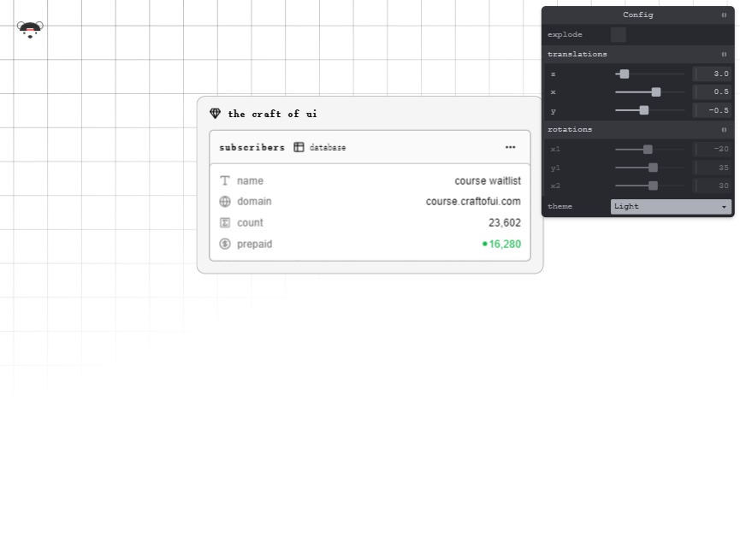Click the x2 value field 30
This screenshot has width=740, height=560.
tap(712, 186)
